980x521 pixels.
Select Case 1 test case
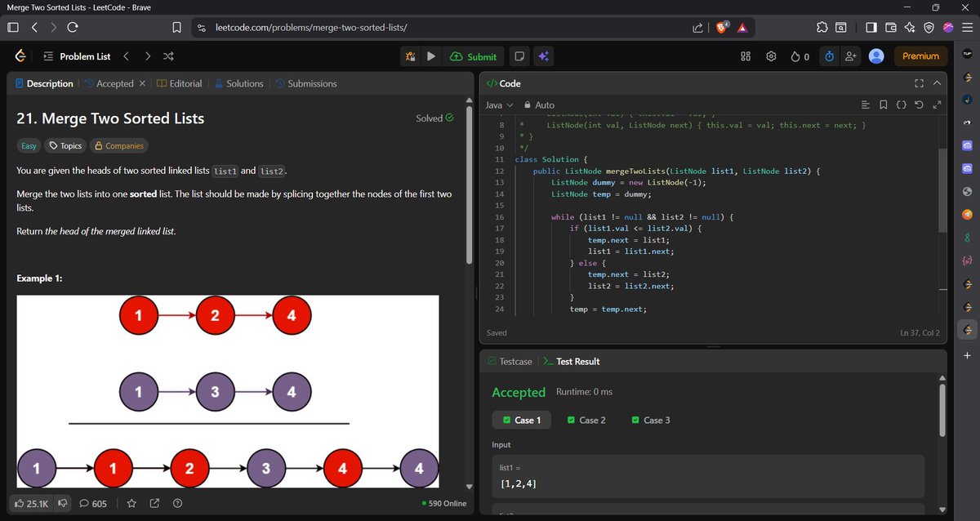coord(522,420)
